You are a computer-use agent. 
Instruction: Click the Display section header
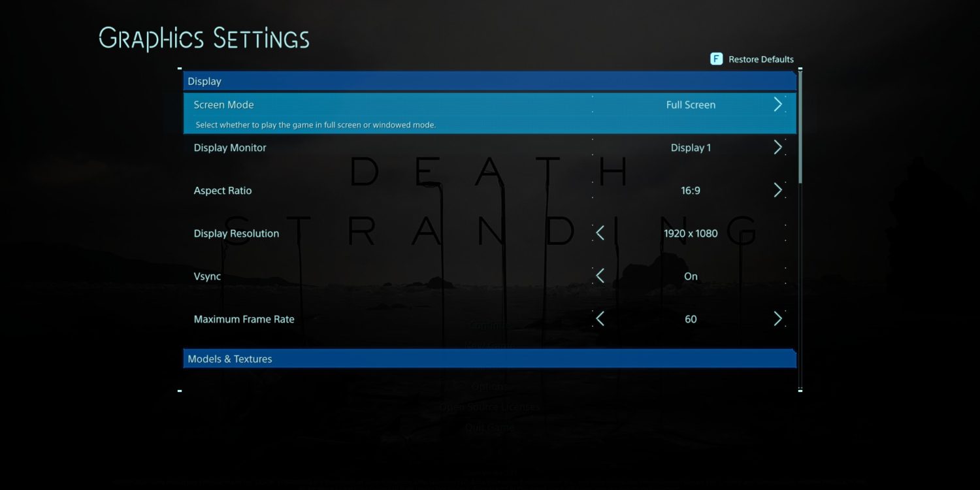[489, 81]
